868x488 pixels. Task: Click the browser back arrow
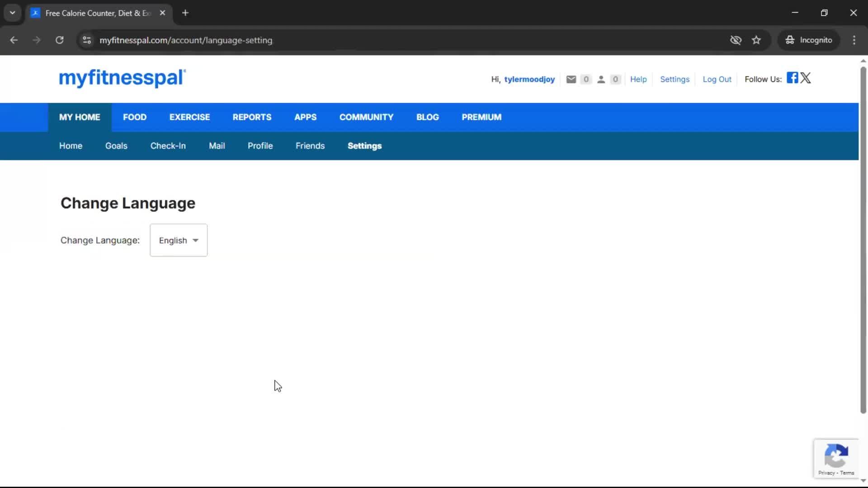click(x=14, y=40)
